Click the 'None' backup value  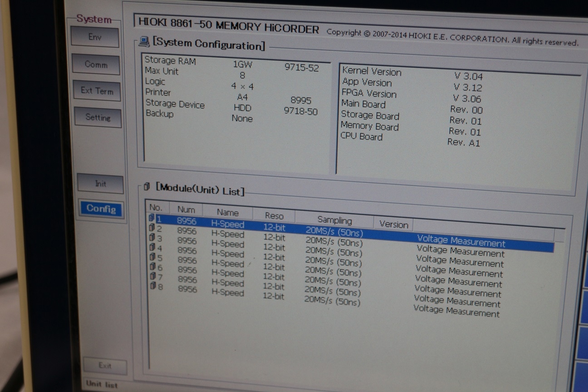coord(242,118)
